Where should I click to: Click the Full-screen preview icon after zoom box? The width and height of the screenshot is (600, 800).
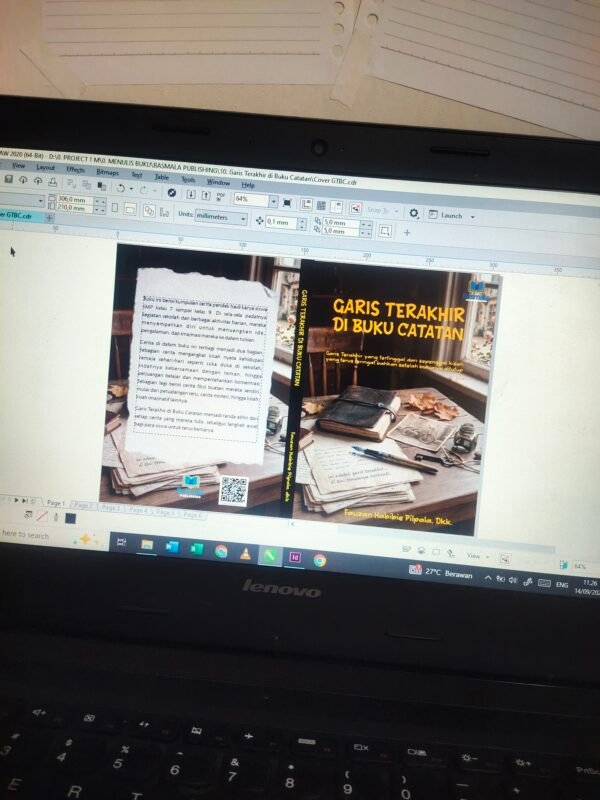[287, 203]
